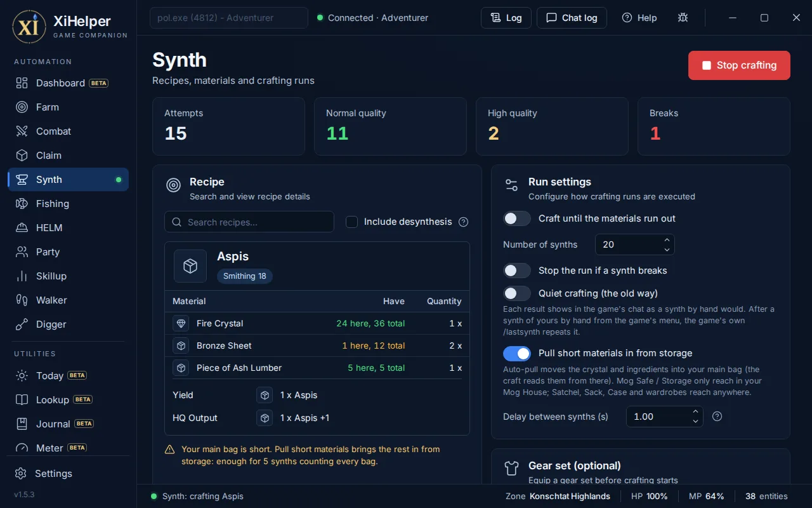Click the Piece of Ash Lumber icon
This screenshot has width=812, height=508.
pyautogui.click(x=181, y=368)
